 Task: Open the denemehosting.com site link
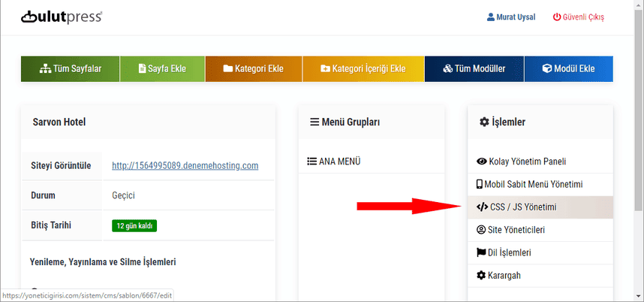185,165
